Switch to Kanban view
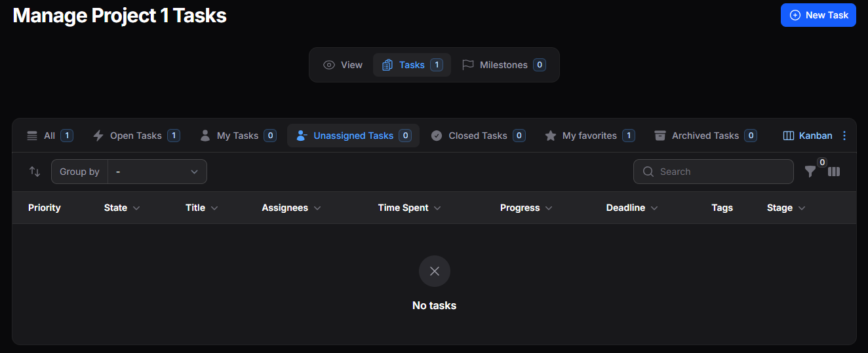 click(808, 136)
